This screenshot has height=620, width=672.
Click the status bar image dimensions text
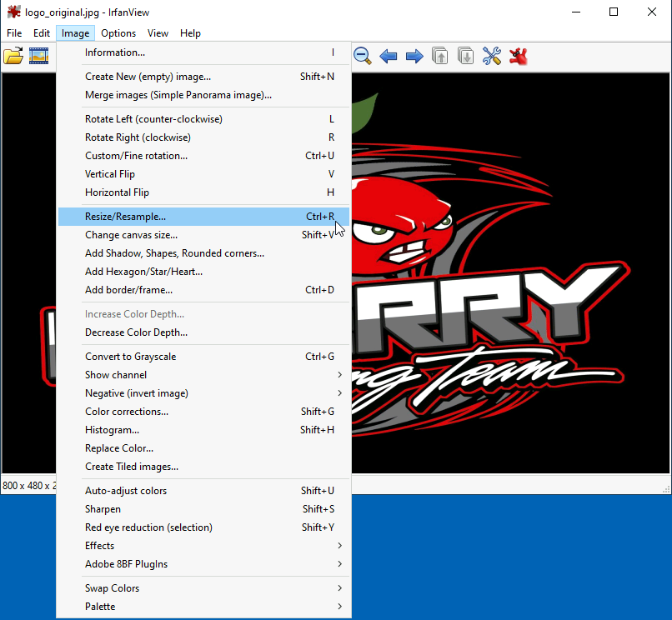click(29, 486)
